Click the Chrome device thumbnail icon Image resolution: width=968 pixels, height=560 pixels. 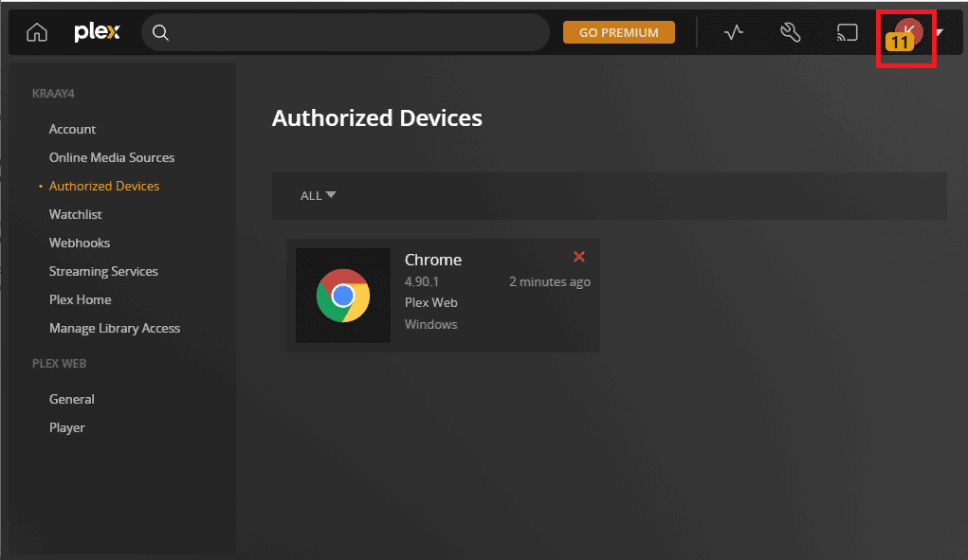342,295
